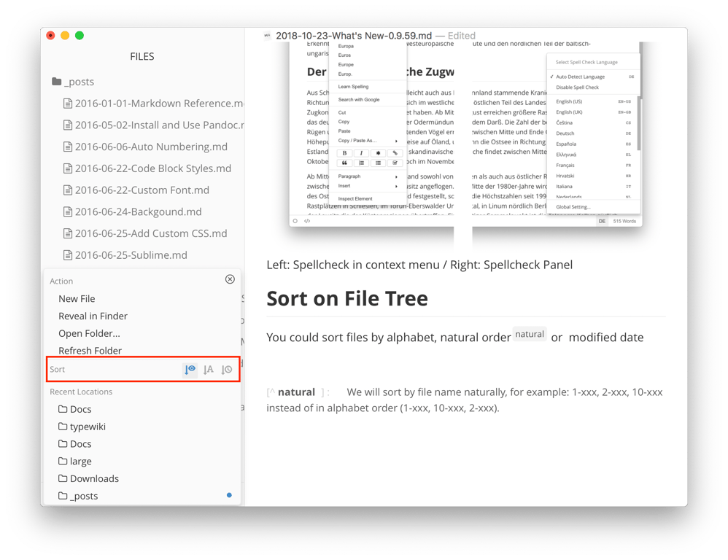The image size is (728, 560).
Task: Click the large folder icon
Action: click(x=63, y=461)
